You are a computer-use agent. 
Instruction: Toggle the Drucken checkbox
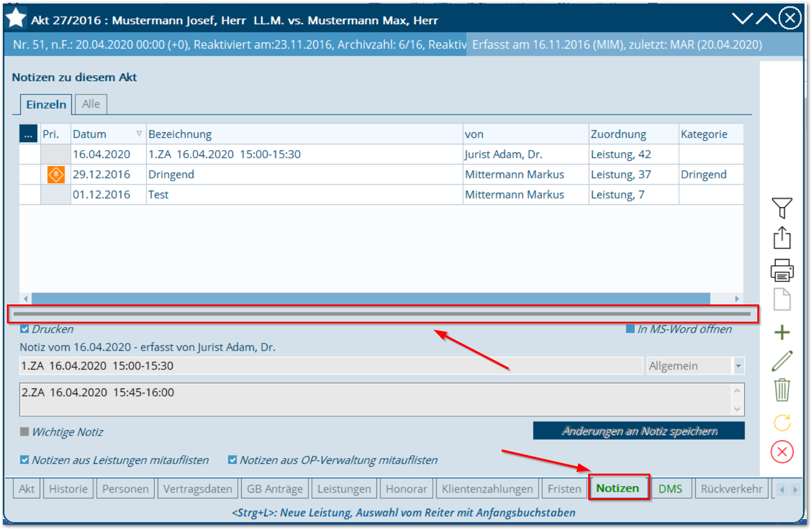24,329
